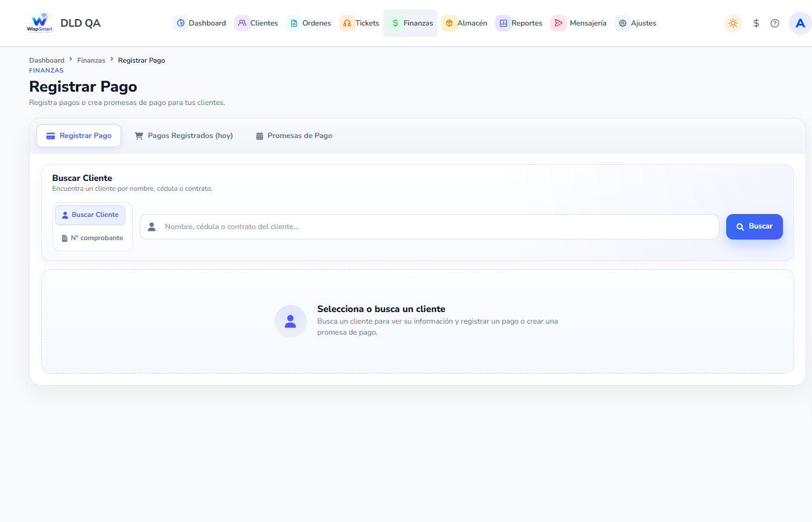Click the DLD QA company name
The height and width of the screenshot is (522, 812).
coord(81,23)
